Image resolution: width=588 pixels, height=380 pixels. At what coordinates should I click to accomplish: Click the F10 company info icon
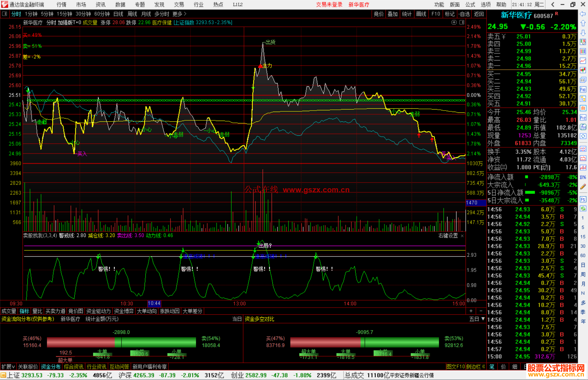(583, 89)
